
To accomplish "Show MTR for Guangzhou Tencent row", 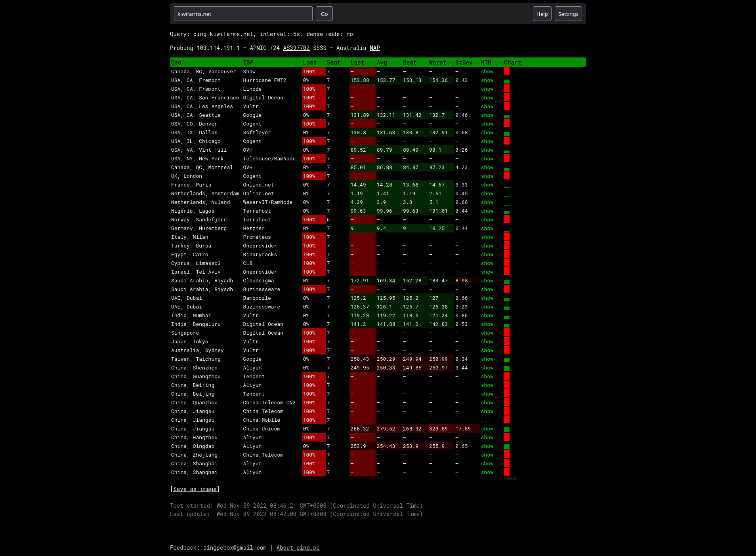I will [487, 377].
